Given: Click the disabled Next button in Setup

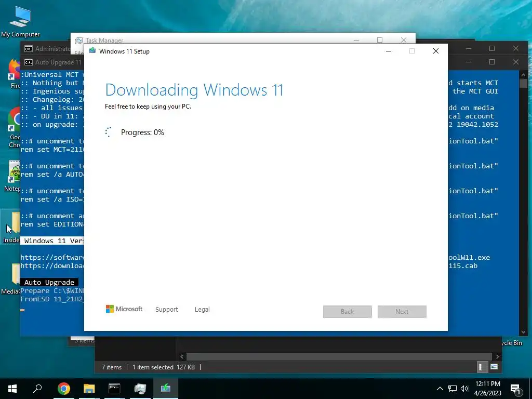Looking at the screenshot, I should (402, 312).
